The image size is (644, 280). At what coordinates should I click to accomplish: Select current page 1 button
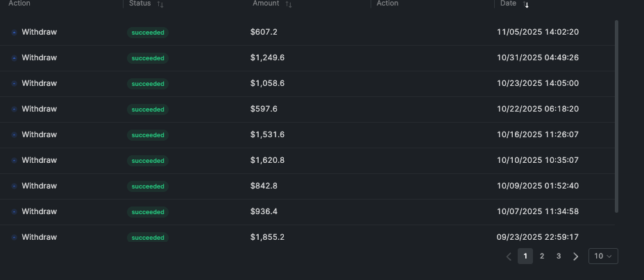525,256
